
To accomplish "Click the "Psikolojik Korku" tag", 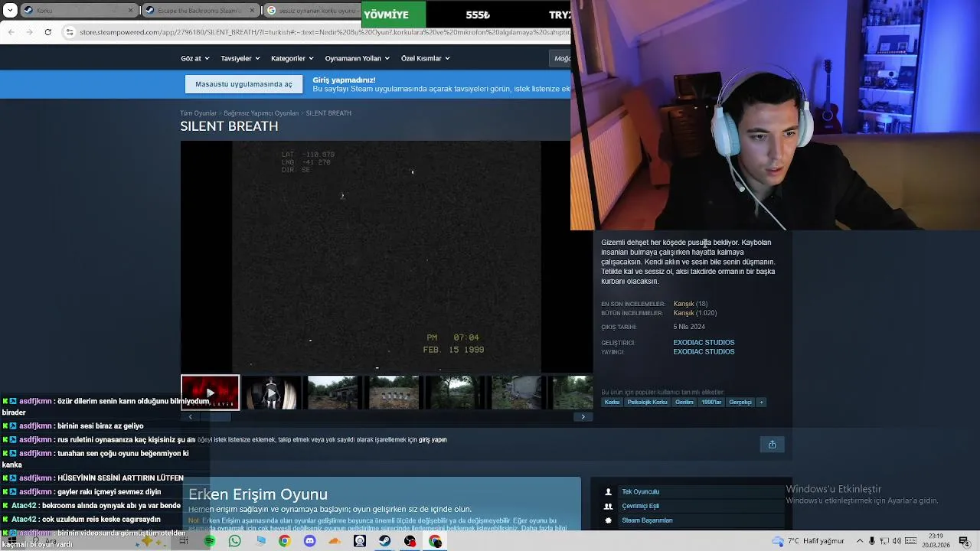I will click(647, 402).
